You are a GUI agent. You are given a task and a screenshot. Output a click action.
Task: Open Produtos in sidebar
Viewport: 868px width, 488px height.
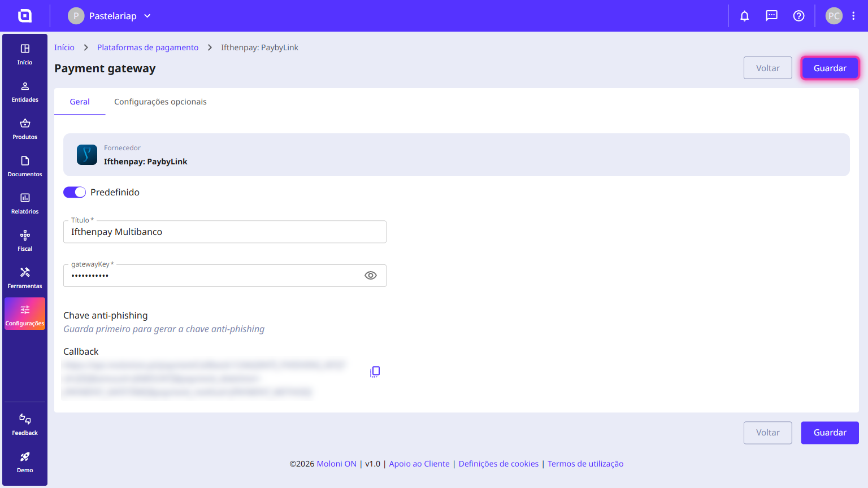25,129
